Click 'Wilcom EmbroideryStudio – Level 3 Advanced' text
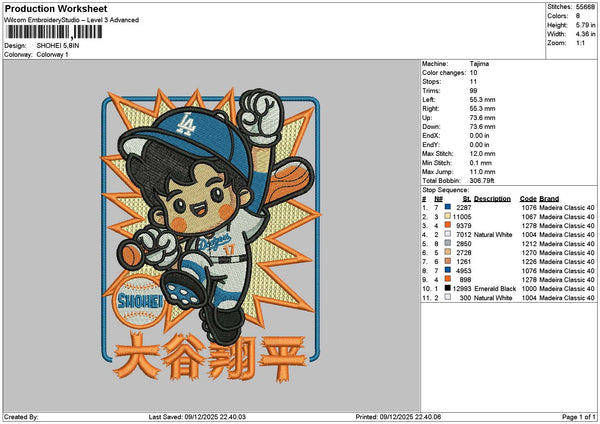 click(72, 20)
